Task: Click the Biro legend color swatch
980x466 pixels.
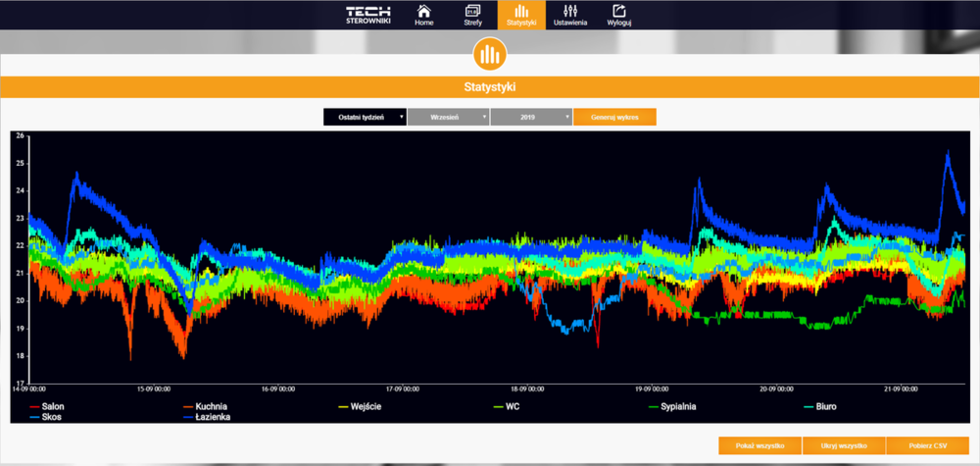Action: tap(808, 405)
